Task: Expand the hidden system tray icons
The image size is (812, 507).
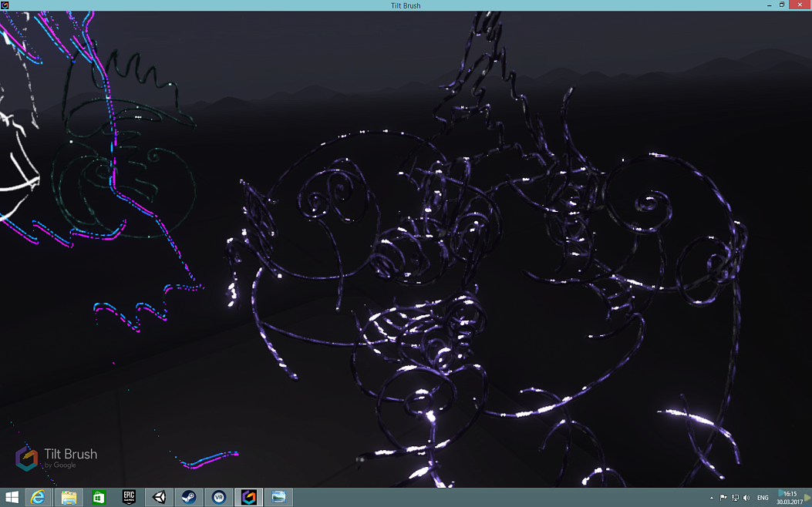Action: (x=712, y=498)
